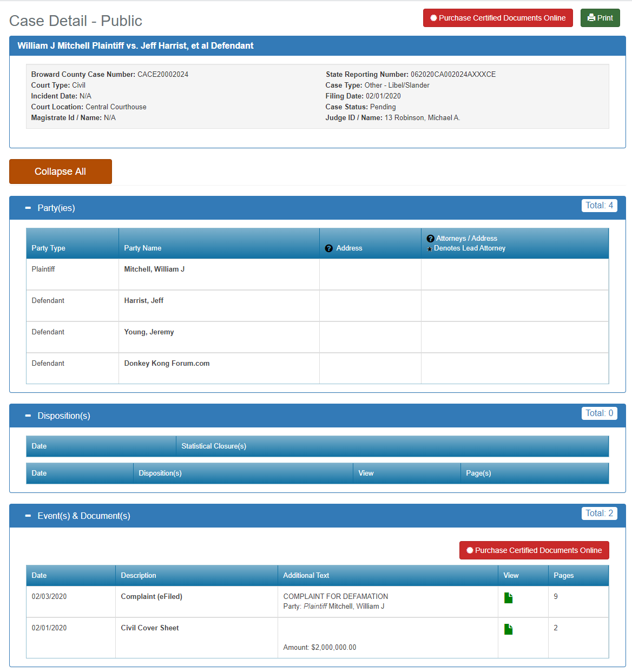Open the Civil Cover Sheet document icon
632x672 pixels.
(508, 629)
